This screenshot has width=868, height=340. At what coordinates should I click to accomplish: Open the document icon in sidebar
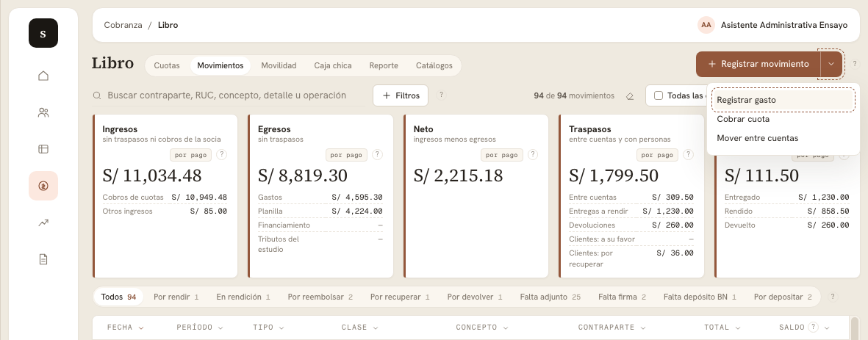click(43, 259)
